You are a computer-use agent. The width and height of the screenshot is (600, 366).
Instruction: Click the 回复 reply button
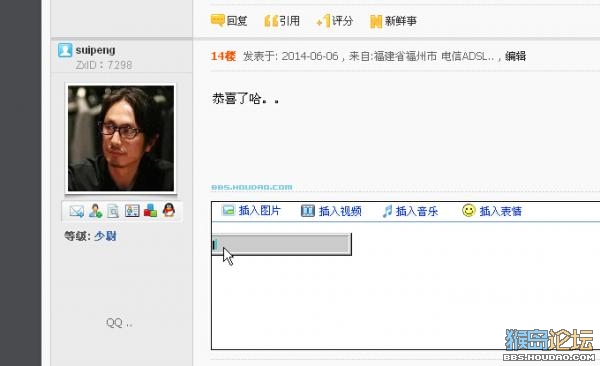click(x=229, y=21)
